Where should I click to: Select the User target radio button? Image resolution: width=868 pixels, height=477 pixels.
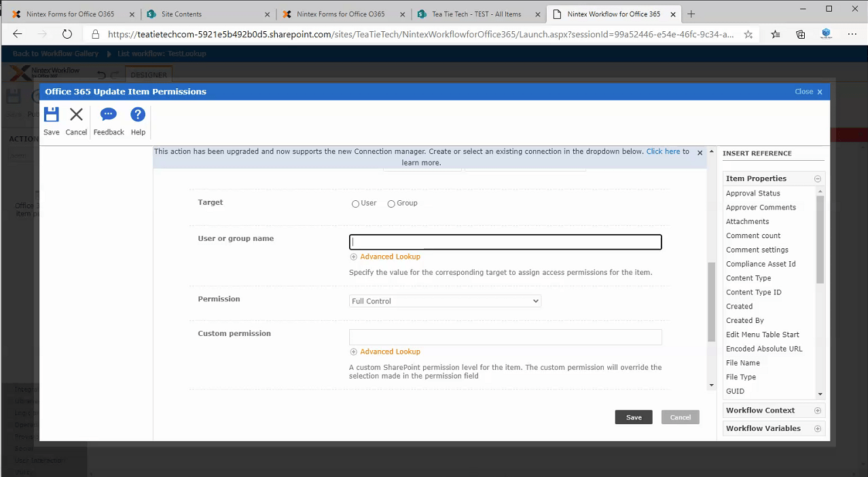355,204
